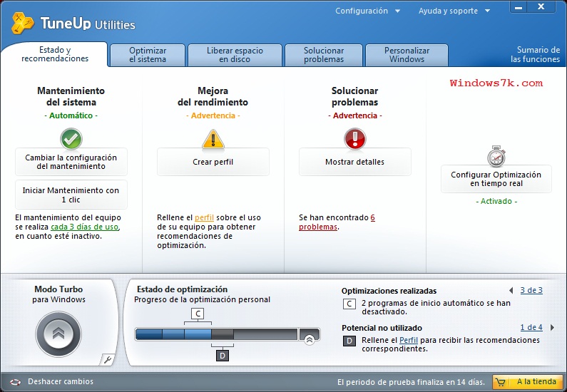
Task: Click the stopwatch real-time optimization icon
Action: pos(496,156)
